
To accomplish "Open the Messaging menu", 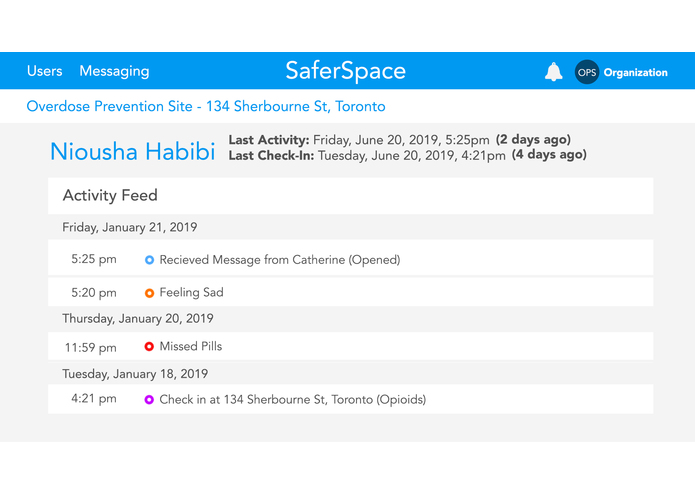I will (x=114, y=71).
